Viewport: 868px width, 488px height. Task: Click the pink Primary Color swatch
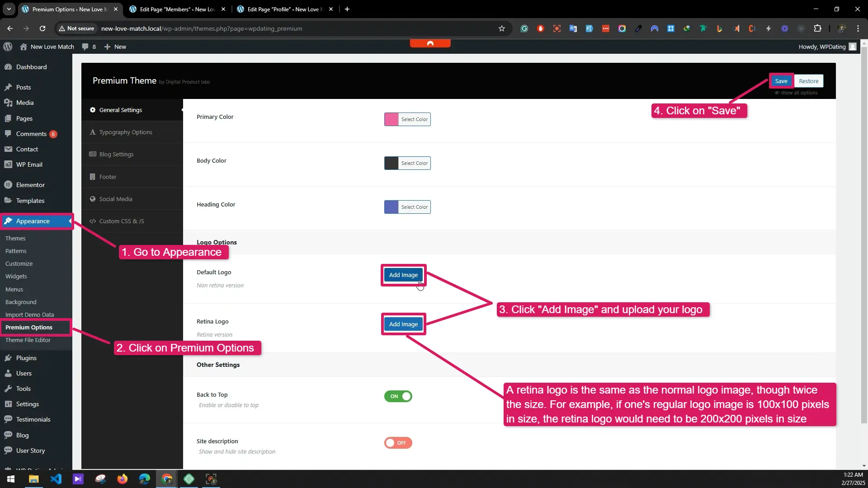[x=392, y=119]
